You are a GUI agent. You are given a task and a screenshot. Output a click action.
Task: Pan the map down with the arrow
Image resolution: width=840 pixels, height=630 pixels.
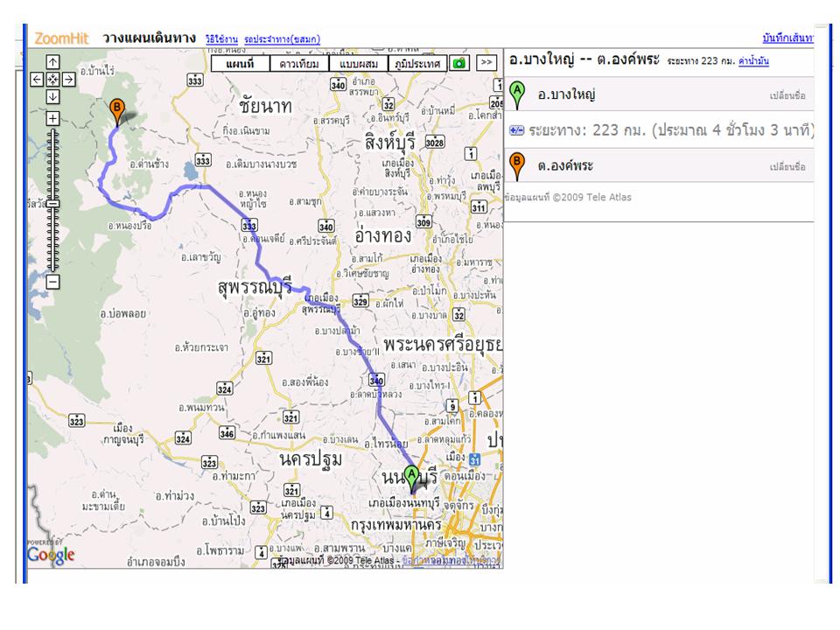(52, 95)
